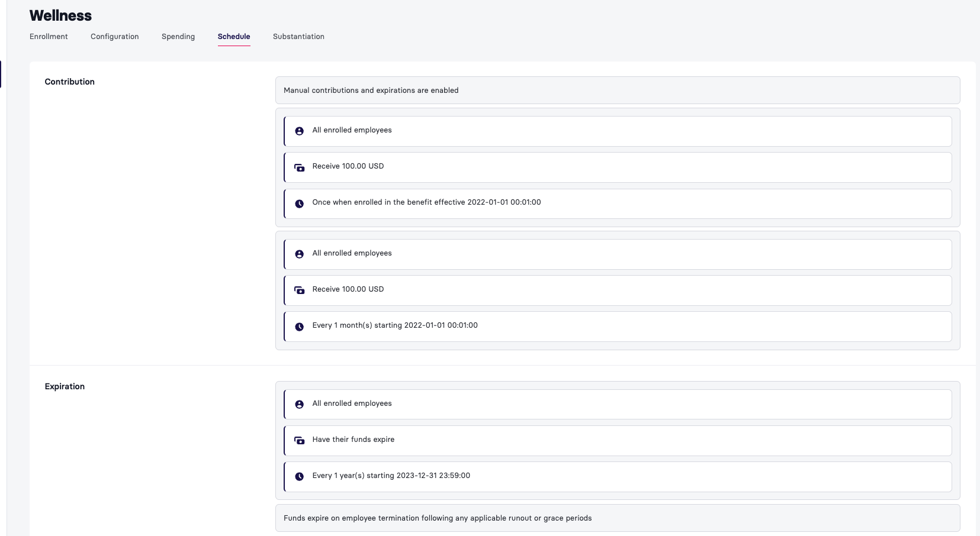Click person icon in first contribution rule
Image resolution: width=980 pixels, height=536 pixels.
(x=300, y=131)
